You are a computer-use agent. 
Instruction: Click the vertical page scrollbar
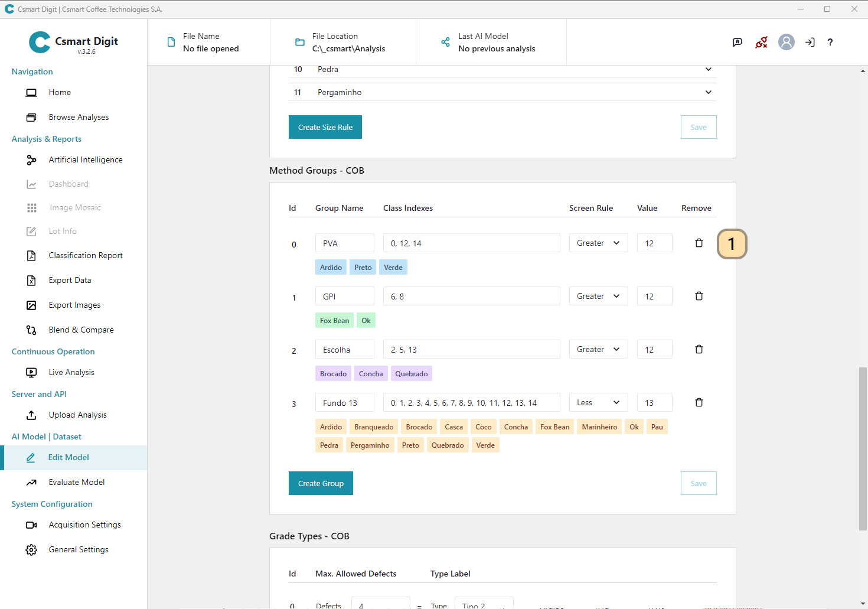pyautogui.click(x=863, y=448)
